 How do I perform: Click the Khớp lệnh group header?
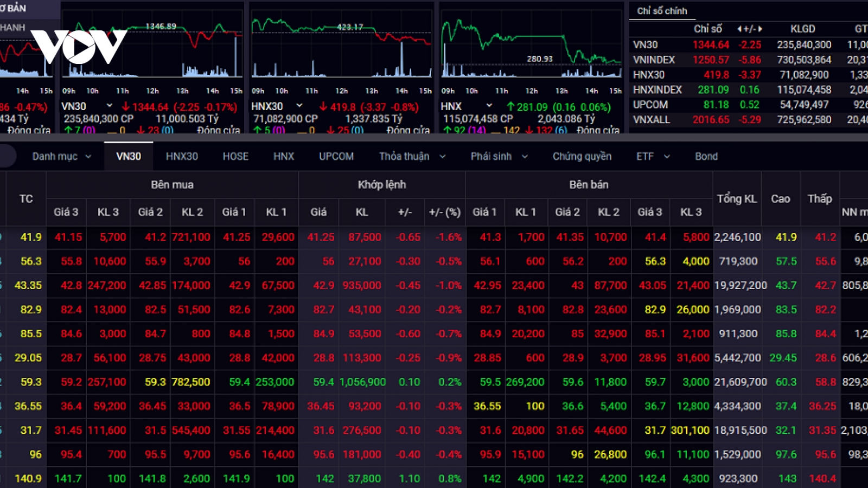(382, 184)
